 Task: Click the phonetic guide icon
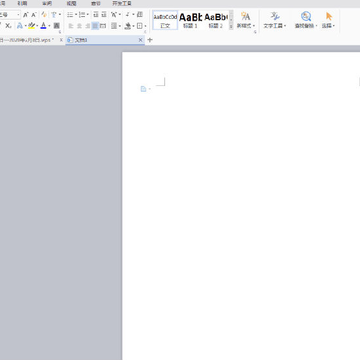coord(54,15)
